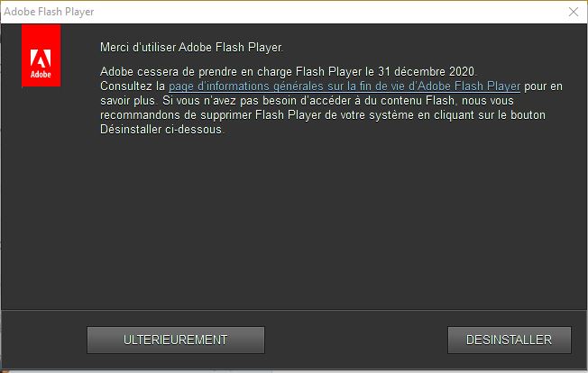Click the "Adobe Flash Player" window title text
Image resolution: width=588 pixels, height=373 pixels.
coord(49,12)
